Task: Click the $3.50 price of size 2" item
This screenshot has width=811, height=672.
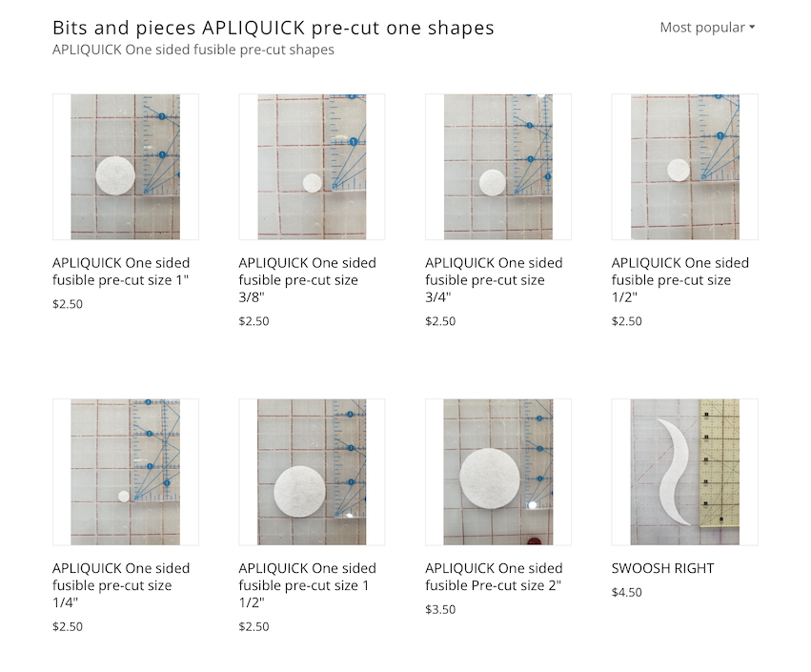Action: click(440, 609)
